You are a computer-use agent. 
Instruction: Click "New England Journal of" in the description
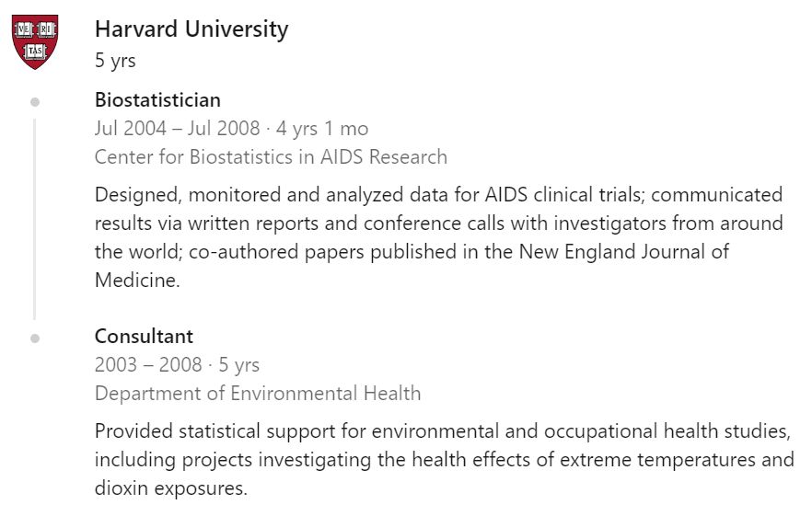(x=637, y=252)
